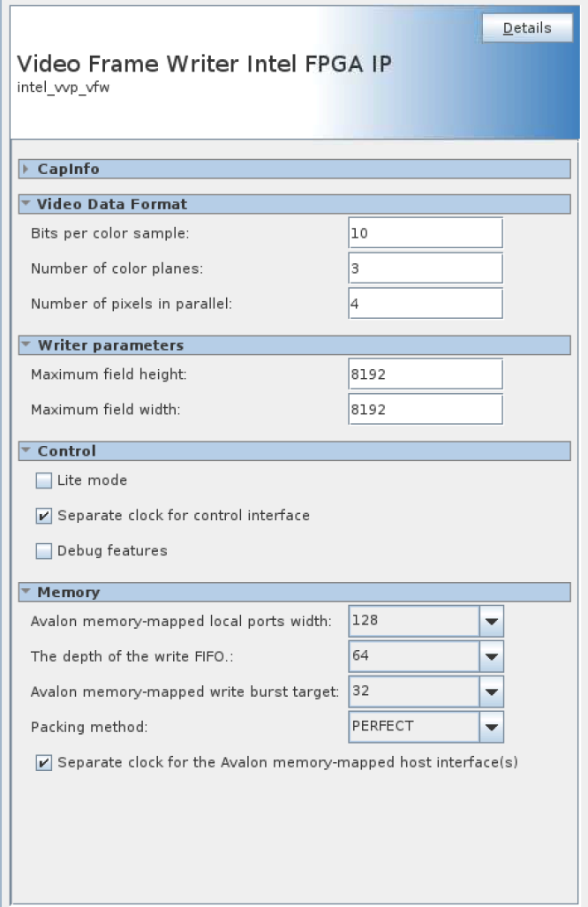Open write burst target dropdown

[x=492, y=692]
